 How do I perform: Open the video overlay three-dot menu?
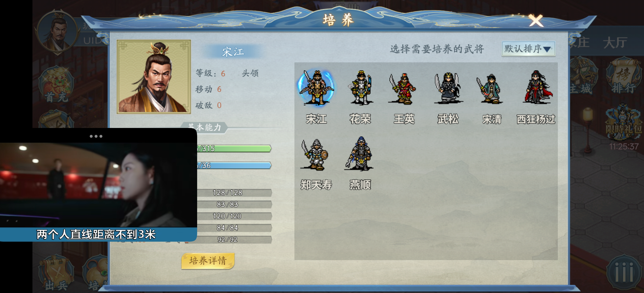[x=96, y=136]
